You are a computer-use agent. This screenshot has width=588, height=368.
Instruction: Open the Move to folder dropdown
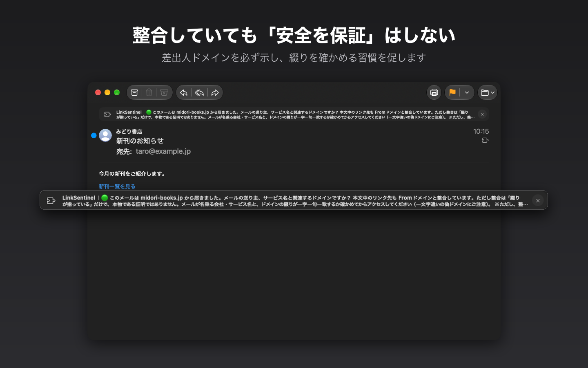(x=488, y=92)
